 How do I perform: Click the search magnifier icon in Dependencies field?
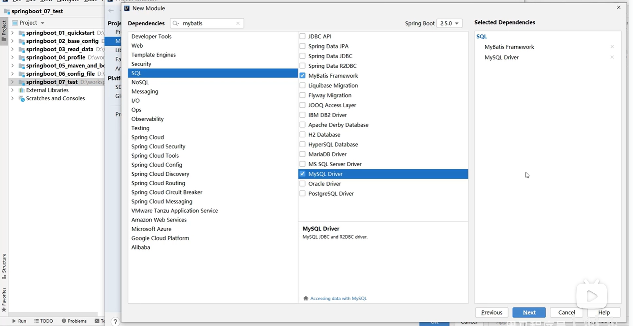point(175,23)
